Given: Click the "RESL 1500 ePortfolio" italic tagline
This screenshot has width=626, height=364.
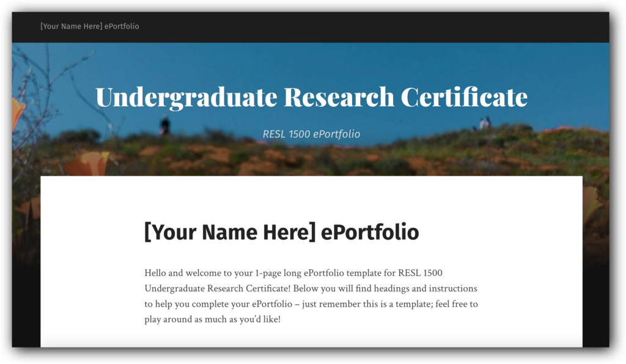Looking at the screenshot, I should pyautogui.click(x=311, y=134).
